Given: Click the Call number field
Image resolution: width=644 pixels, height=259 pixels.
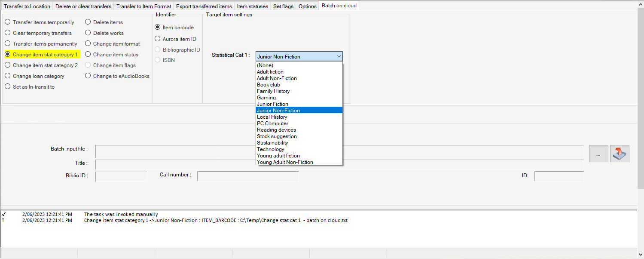Looking at the screenshot, I should click(248, 176).
